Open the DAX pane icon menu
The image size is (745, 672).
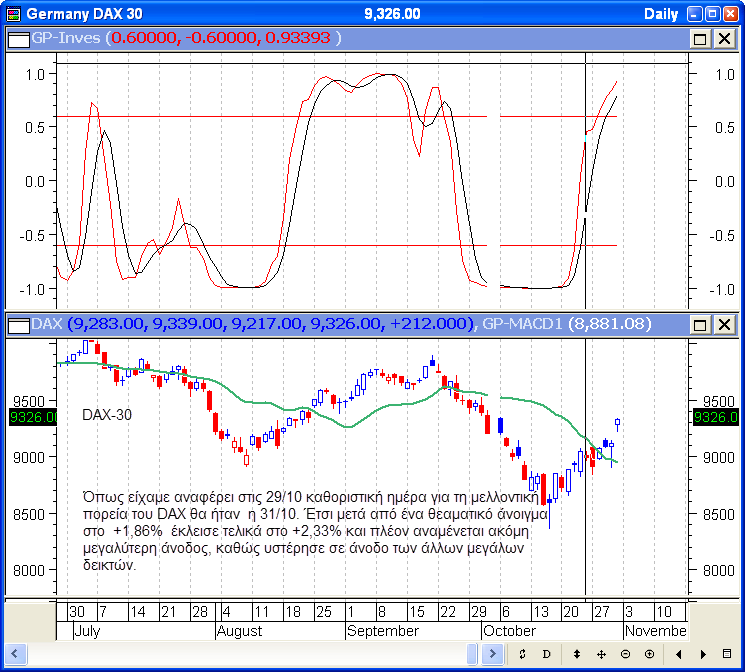17,324
